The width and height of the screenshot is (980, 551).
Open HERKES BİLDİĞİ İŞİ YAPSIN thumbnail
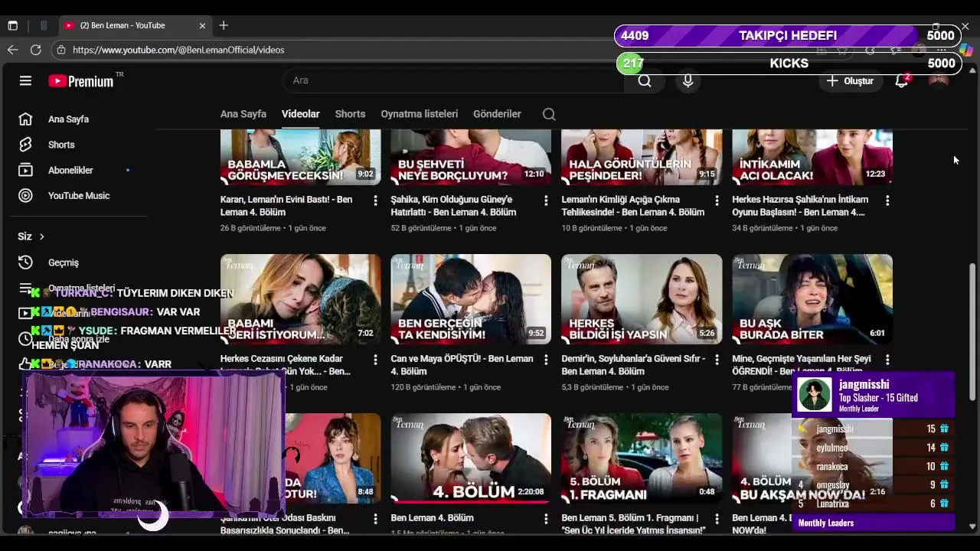tap(642, 299)
